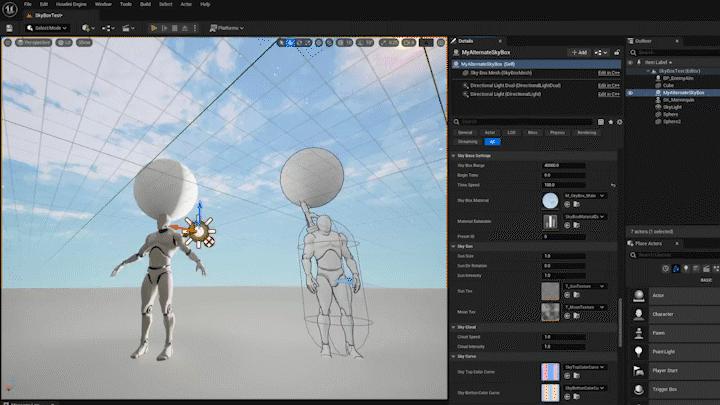Click the Add component button
The image size is (720, 405).
(578, 52)
